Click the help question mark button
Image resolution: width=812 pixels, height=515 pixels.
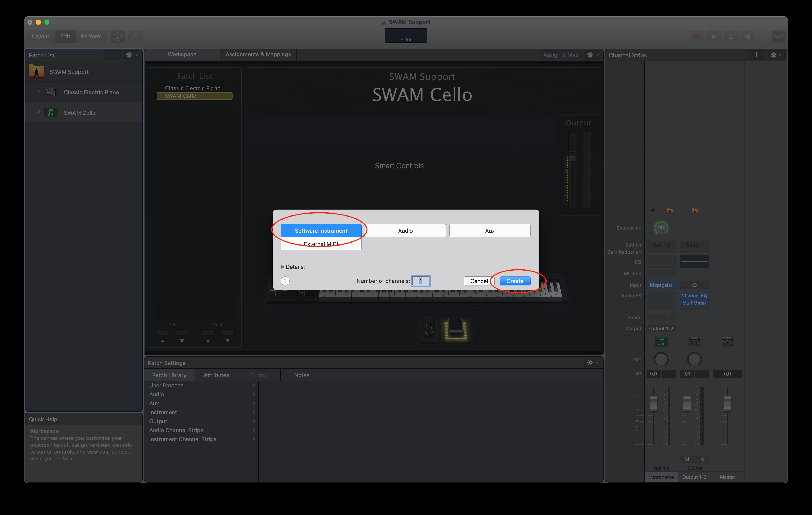[x=285, y=281]
